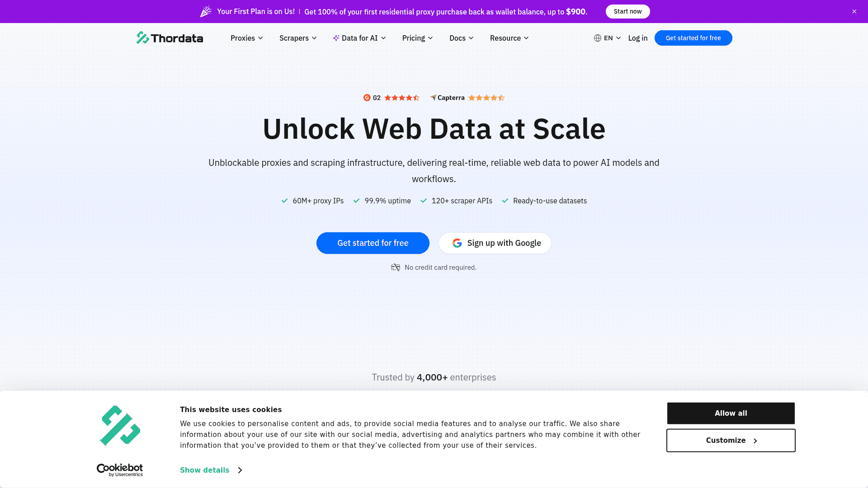The image size is (868, 488).
Task: Click the Customize cookies button
Action: [731, 441]
